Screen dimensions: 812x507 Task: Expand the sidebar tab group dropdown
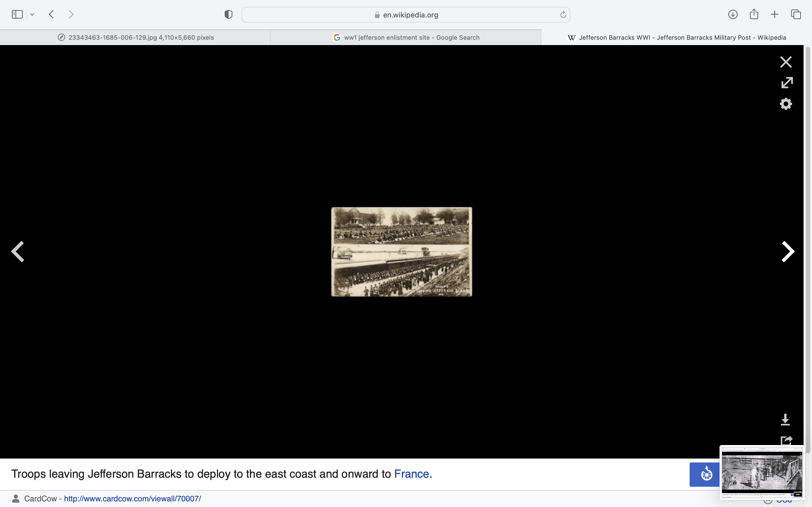point(32,14)
